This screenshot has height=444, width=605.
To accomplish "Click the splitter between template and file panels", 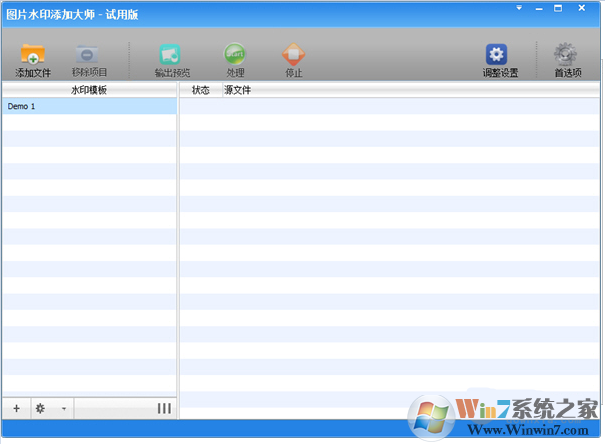I will (178, 250).
